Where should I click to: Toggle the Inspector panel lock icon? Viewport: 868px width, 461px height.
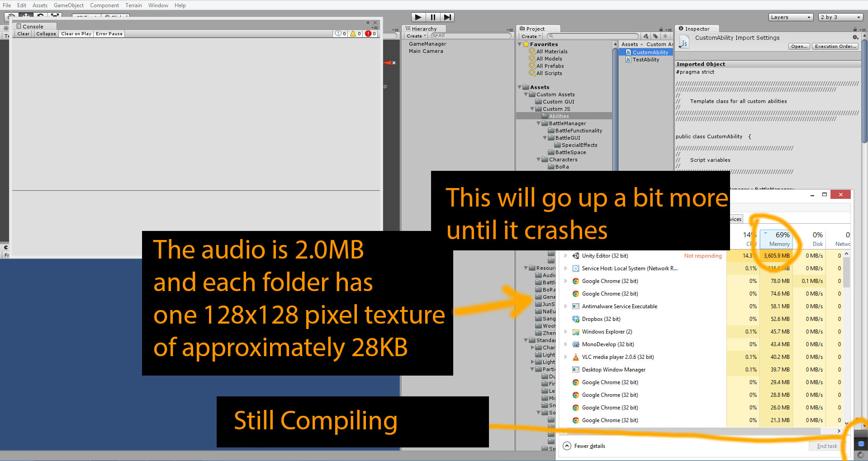click(x=855, y=29)
